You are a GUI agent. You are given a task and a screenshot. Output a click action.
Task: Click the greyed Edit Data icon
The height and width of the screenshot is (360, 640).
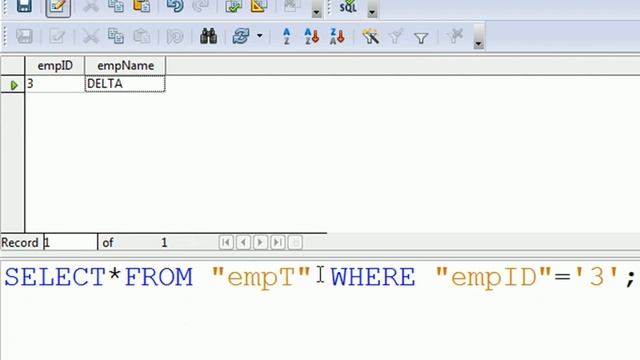tap(57, 36)
